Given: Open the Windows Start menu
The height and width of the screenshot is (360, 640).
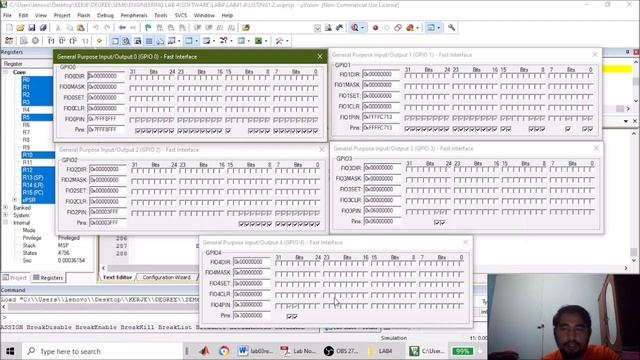Looking at the screenshot, I should (10, 351).
